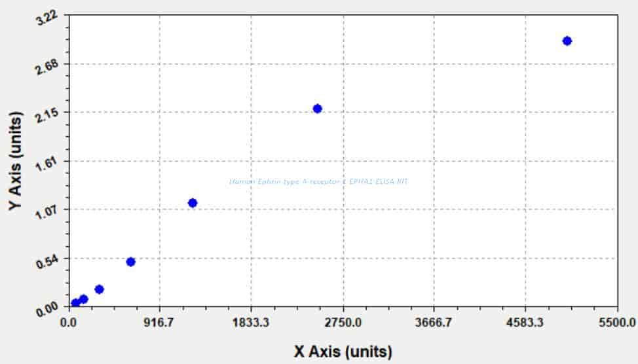
Task: Click the x-axis label 4583.3
Action: pyautogui.click(x=525, y=323)
